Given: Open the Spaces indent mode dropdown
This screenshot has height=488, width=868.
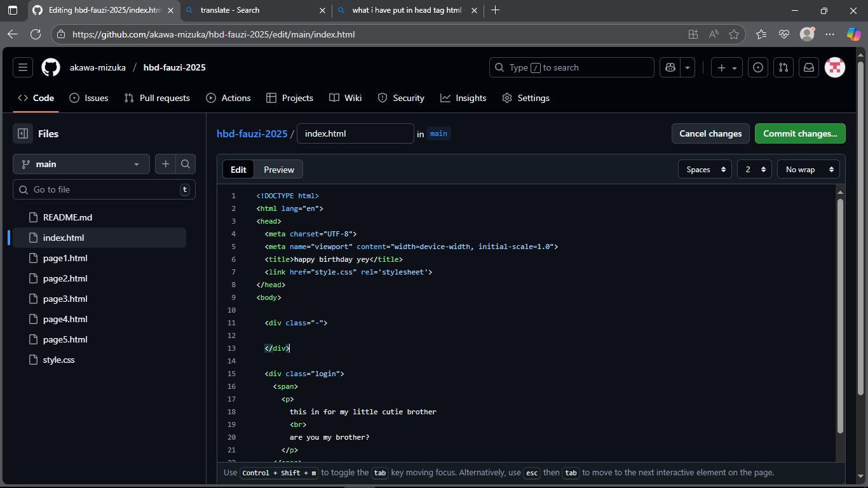Looking at the screenshot, I should point(705,170).
